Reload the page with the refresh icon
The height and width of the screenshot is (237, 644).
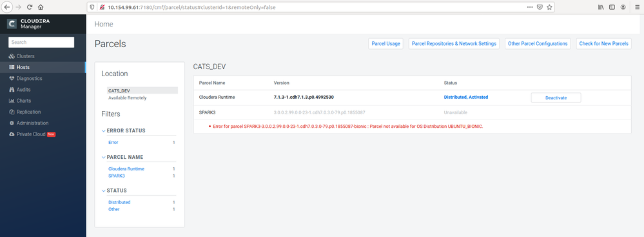pyautogui.click(x=30, y=7)
